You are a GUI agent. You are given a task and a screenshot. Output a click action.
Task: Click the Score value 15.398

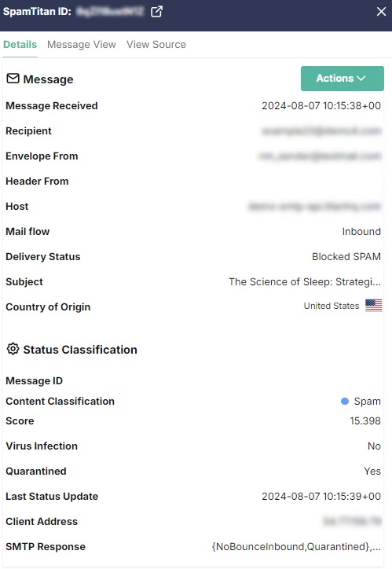click(365, 421)
